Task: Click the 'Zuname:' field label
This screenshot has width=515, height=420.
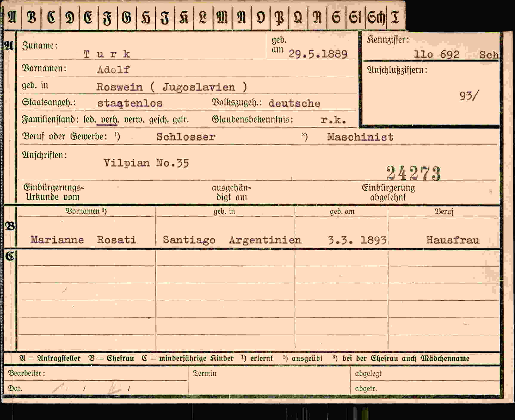Action: tap(40, 45)
